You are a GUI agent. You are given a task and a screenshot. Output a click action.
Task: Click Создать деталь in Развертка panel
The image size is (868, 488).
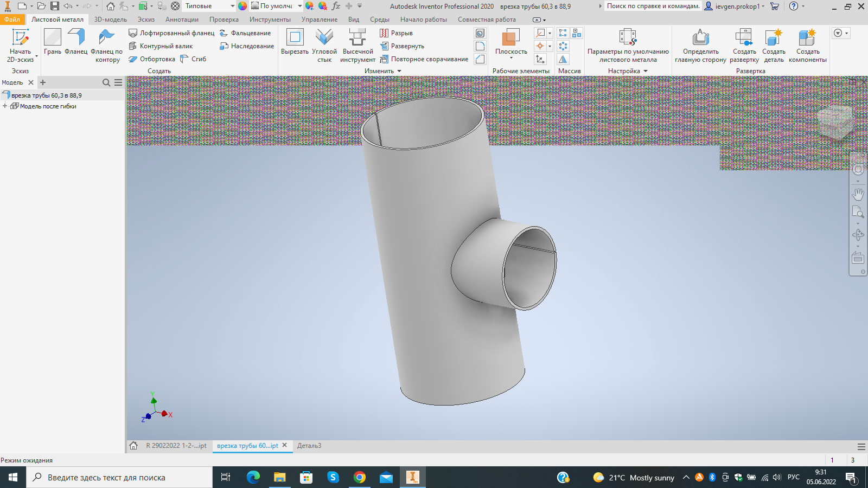click(774, 46)
